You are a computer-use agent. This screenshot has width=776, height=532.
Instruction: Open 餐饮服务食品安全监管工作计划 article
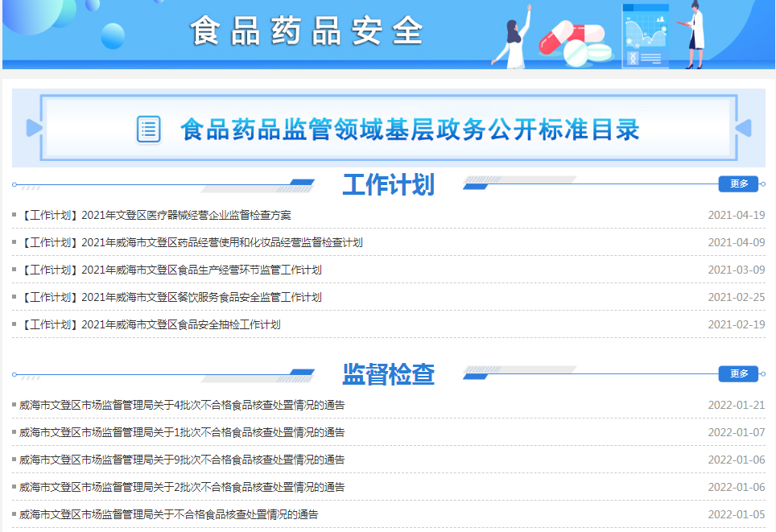pyautogui.click(x=171, y=297)
